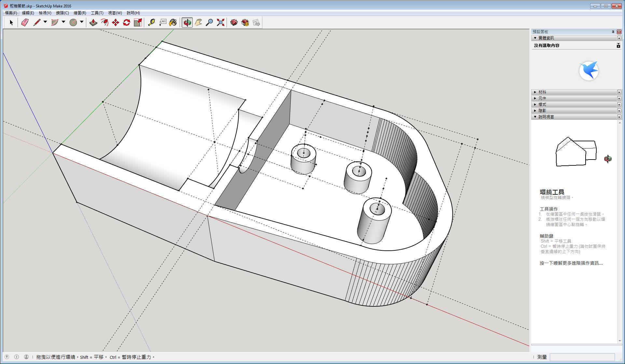Viewport: 625px width, 364px height.
Task: Close the 陰影 panel
Action: point(619,111)
